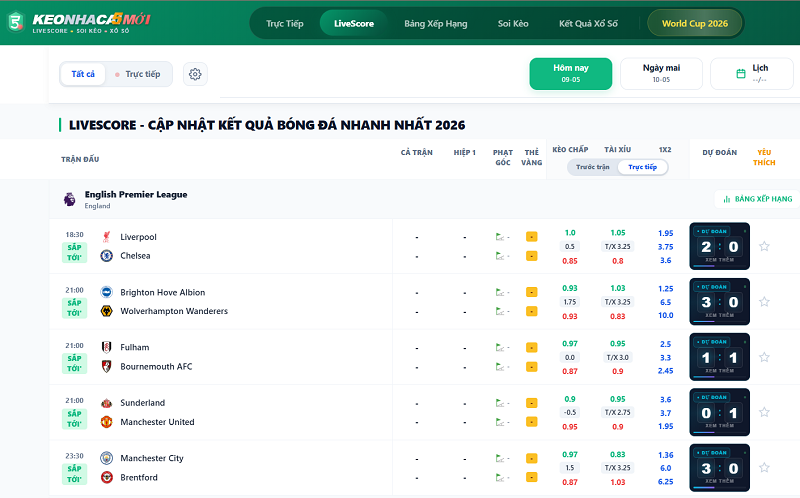Favorite the Fulham vs Bournemouth match
This screenshot has height=498, width=800.
764,357
